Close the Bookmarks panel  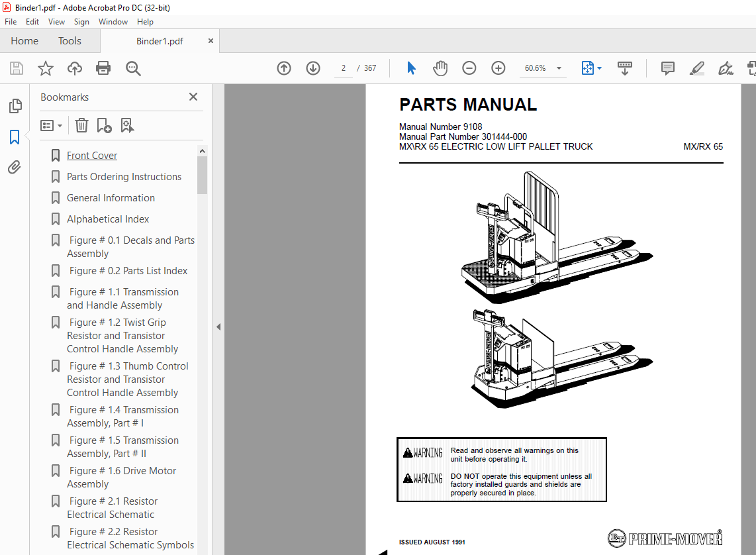193,97
